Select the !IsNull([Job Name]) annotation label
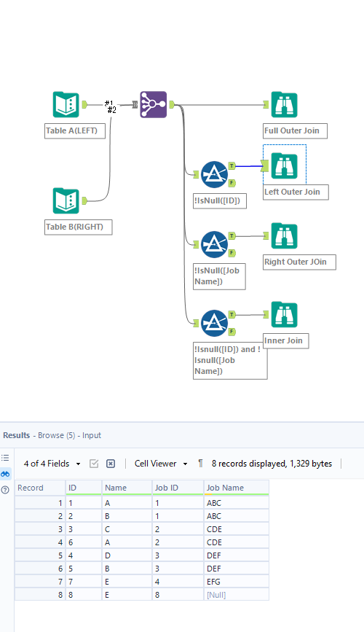 [219, 276]
